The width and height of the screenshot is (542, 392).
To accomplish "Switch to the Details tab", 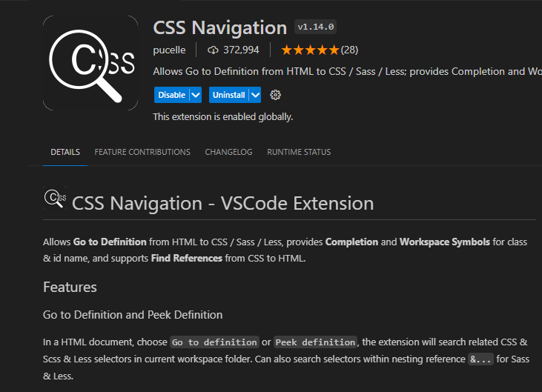I will click(x=65, y=152).
